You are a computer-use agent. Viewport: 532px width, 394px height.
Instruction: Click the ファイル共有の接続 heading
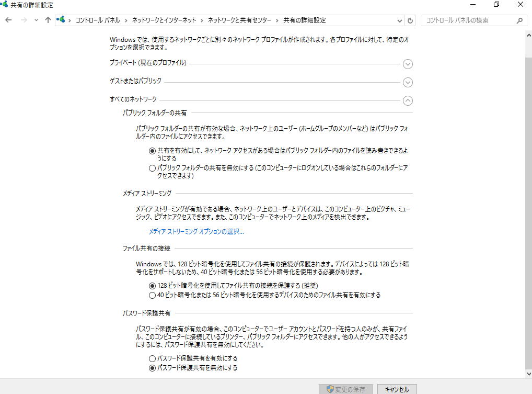coord(146,249)
